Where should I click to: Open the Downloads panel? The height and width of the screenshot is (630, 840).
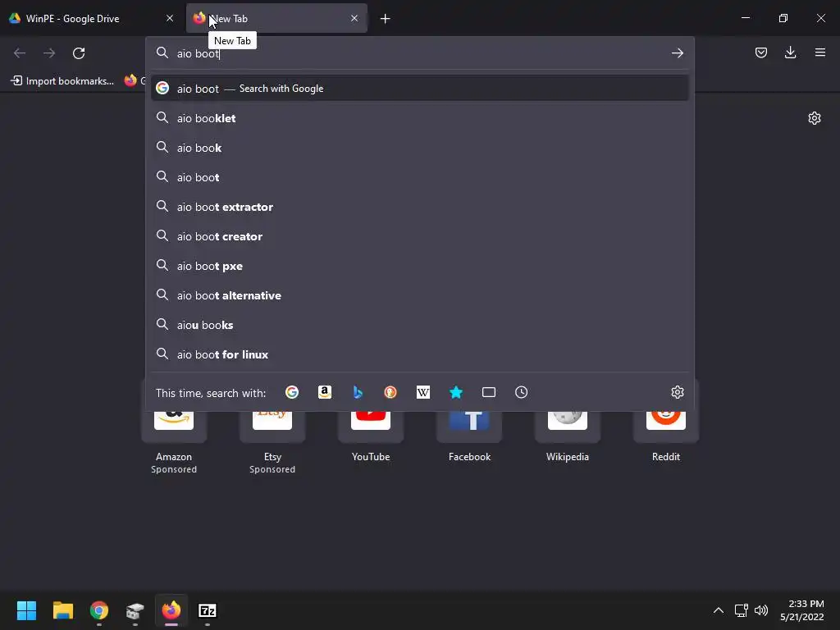click(790, 52)
